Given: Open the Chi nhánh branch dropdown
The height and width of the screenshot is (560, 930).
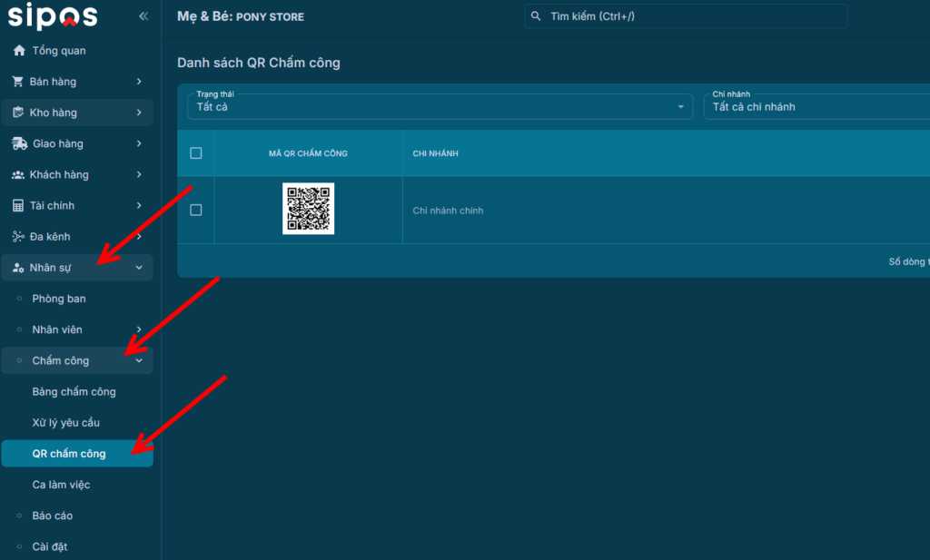Looking at the screenshot, I should coord(816,107).
